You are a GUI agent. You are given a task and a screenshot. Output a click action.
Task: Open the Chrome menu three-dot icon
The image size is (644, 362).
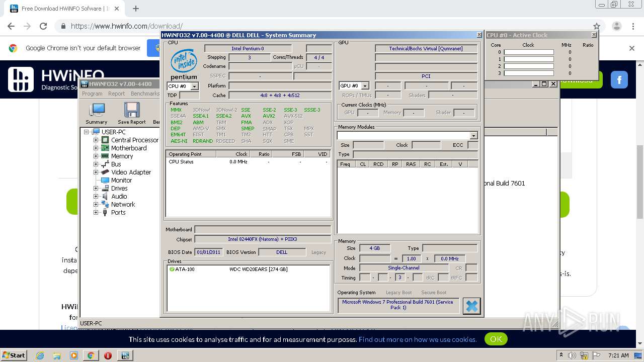tap(632, 26)
